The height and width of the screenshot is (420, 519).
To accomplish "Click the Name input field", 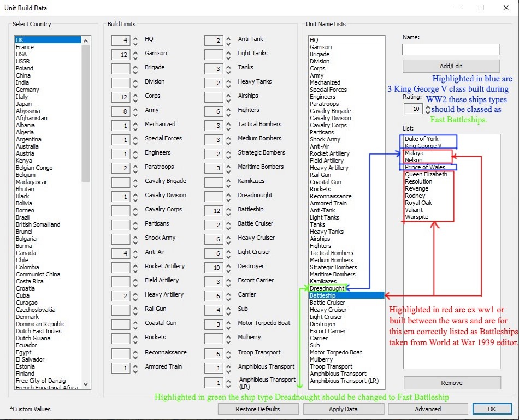I will 451,49.
